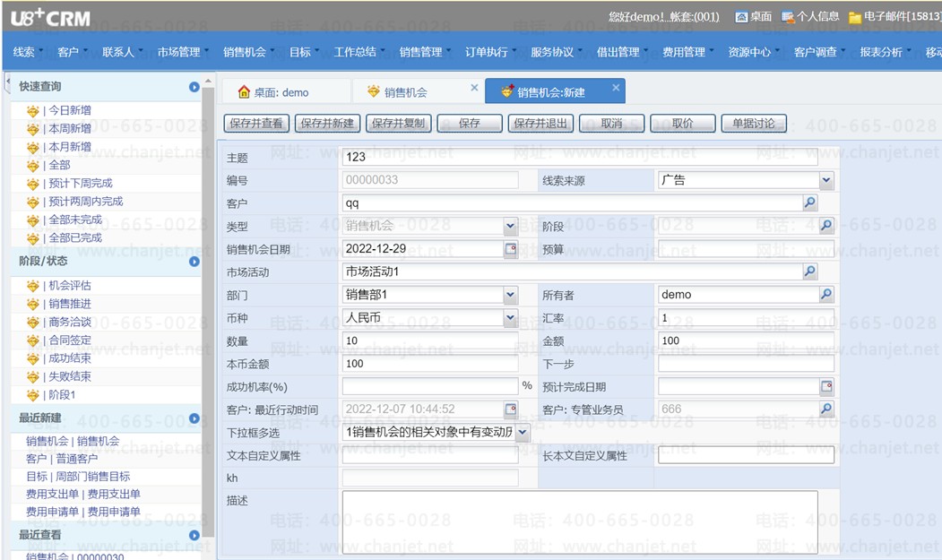
Task: Open the 销售管理 menu
Action: pyautogui.click(x=421, y=52)
